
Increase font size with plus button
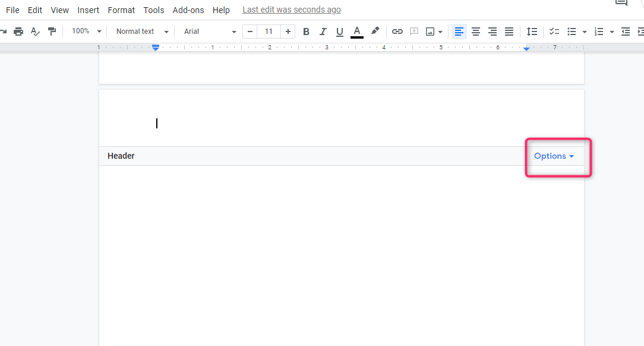(x=288, y=32)
